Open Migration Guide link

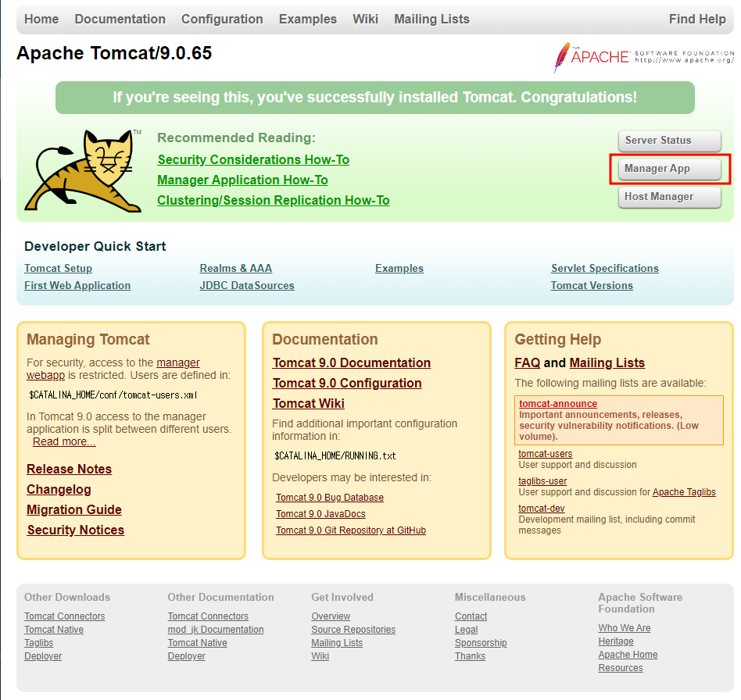click(74, 509)
